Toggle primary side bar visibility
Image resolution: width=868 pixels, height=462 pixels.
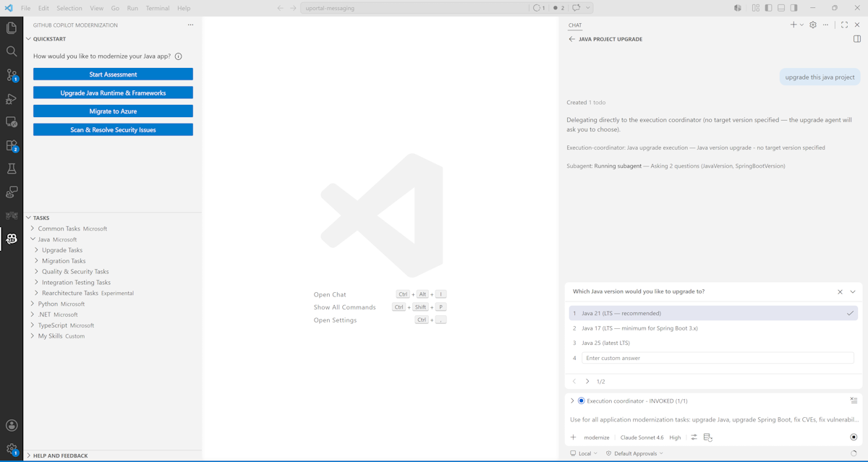point(768,8)
